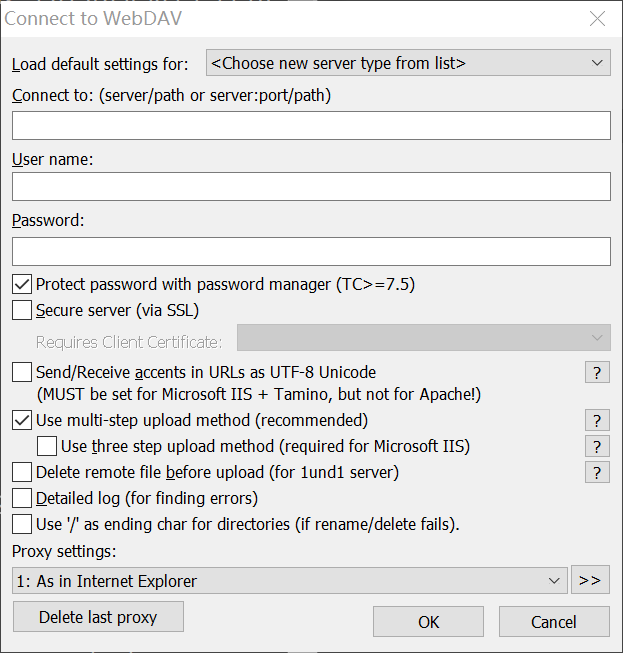623x653 pixels.
Task: Open help for delete remote file option
Action: click(597, 472)
